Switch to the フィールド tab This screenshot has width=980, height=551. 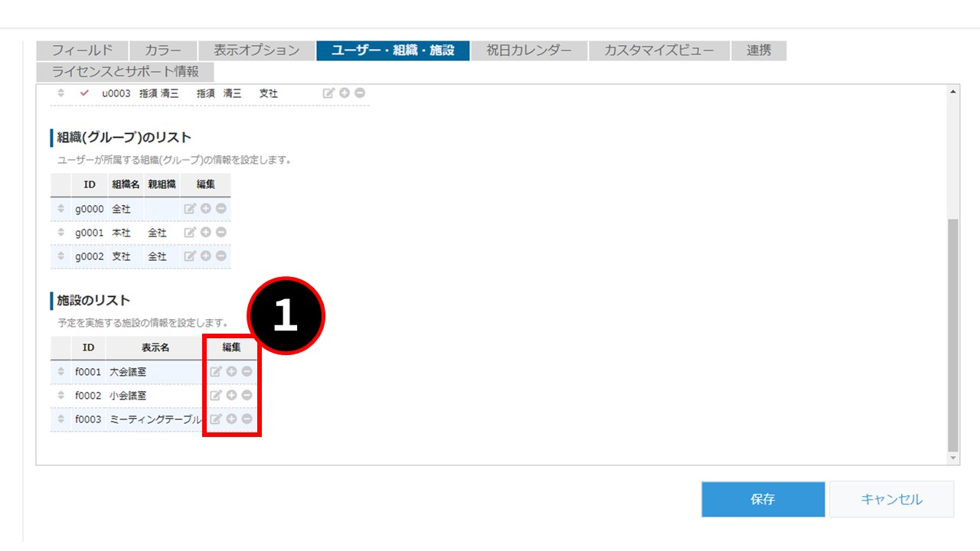[82, 51]
